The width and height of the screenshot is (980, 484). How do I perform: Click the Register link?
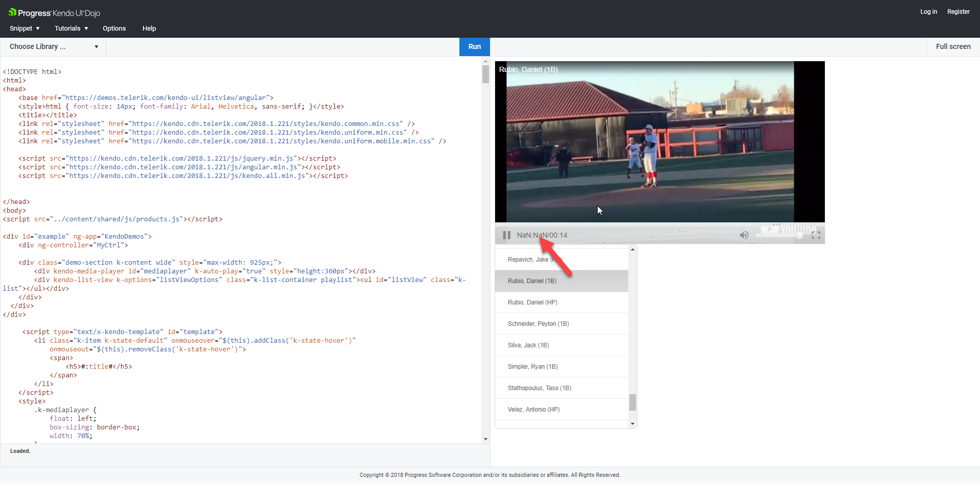pyautogui.click(x=958, y=12)
